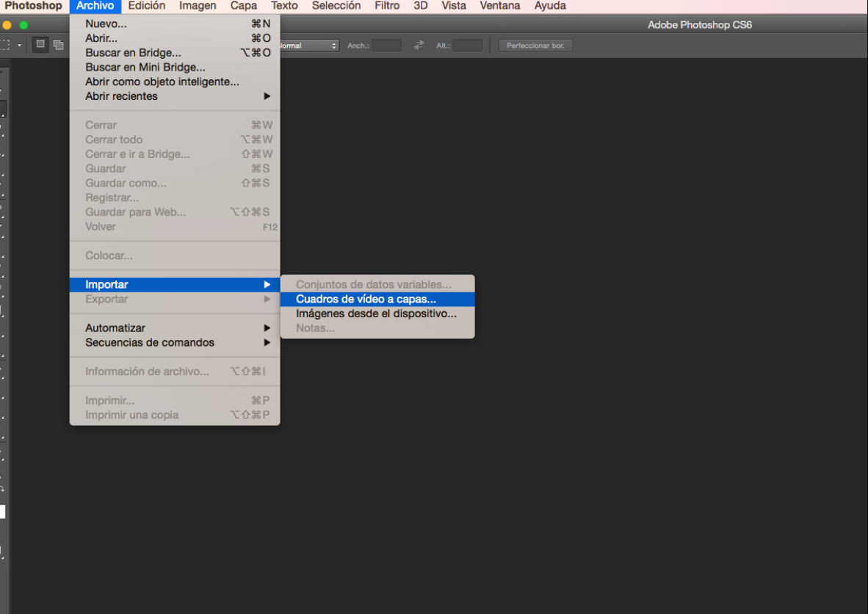Select the Add to selection mode icon
Image resolution: width=868 pixels, height=614 pixels.
[x=58, y=45]
